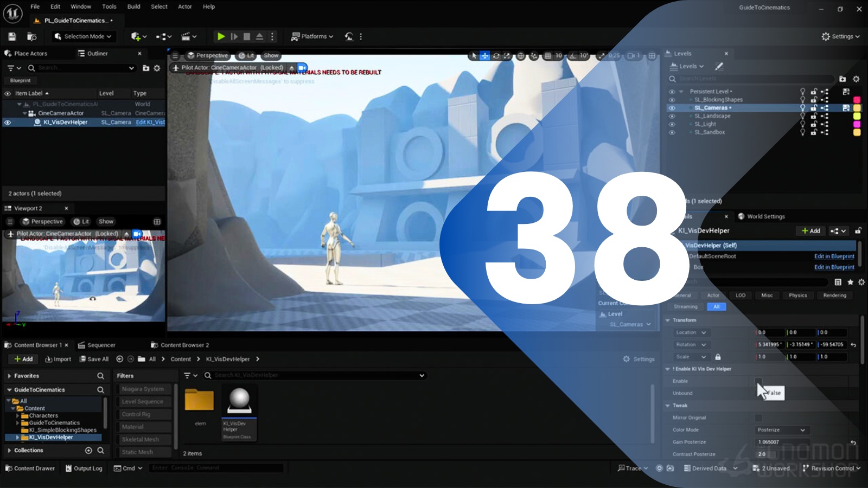
Task: Toggle surface snapping icon in viewport toolbar
Action: click(x=534, y=55)
